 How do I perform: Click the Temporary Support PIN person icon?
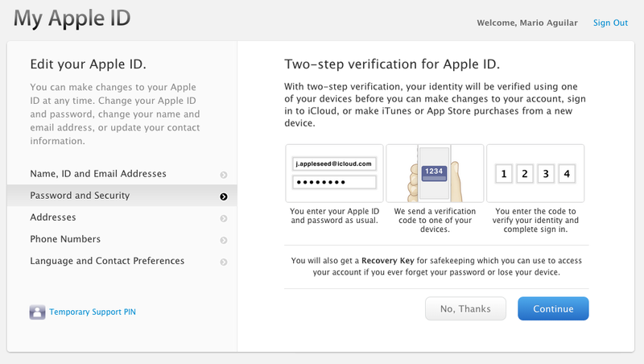point(37,312)
